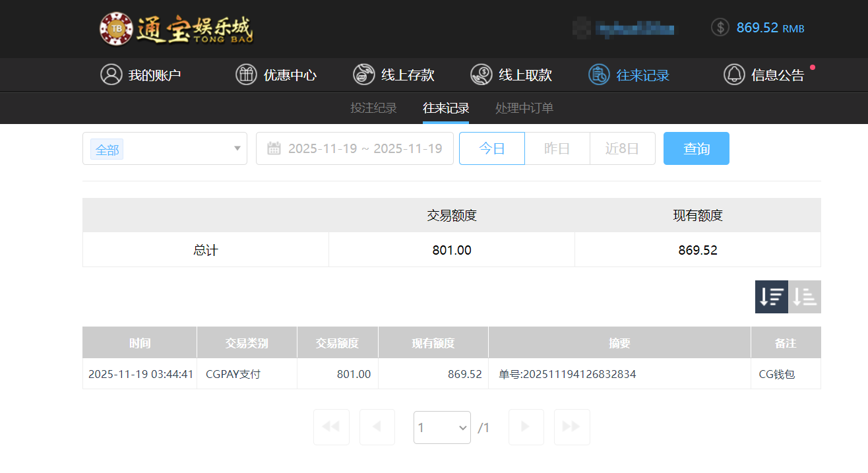Click the calendar icon in the date range field

click(274, 148)
